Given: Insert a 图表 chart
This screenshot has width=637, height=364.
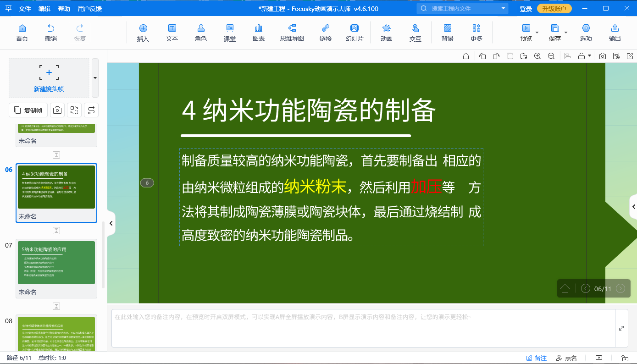Looking at the screenshot, I should click(259, 33).
